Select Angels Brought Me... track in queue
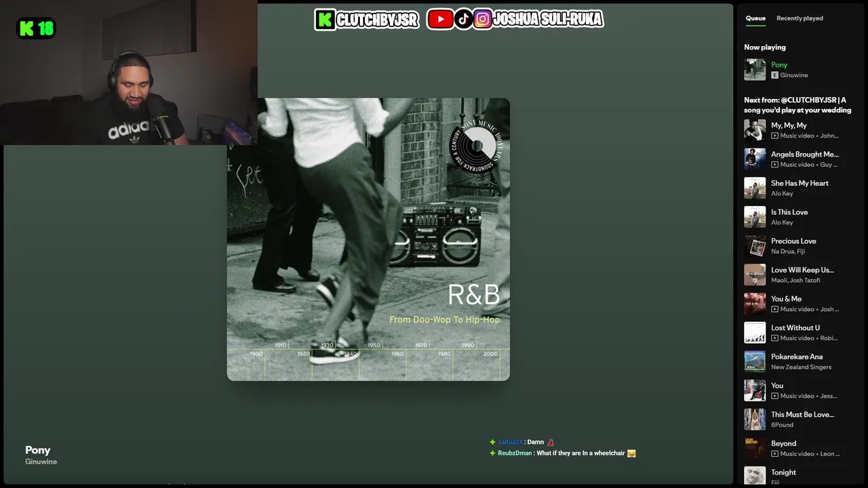Viewport: 868px width, 488px height. pos(805,155)
